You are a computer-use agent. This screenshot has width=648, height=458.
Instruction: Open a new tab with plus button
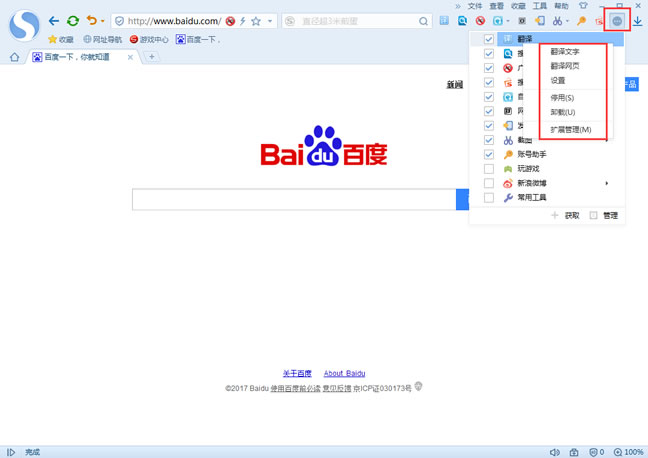[152, 57]
